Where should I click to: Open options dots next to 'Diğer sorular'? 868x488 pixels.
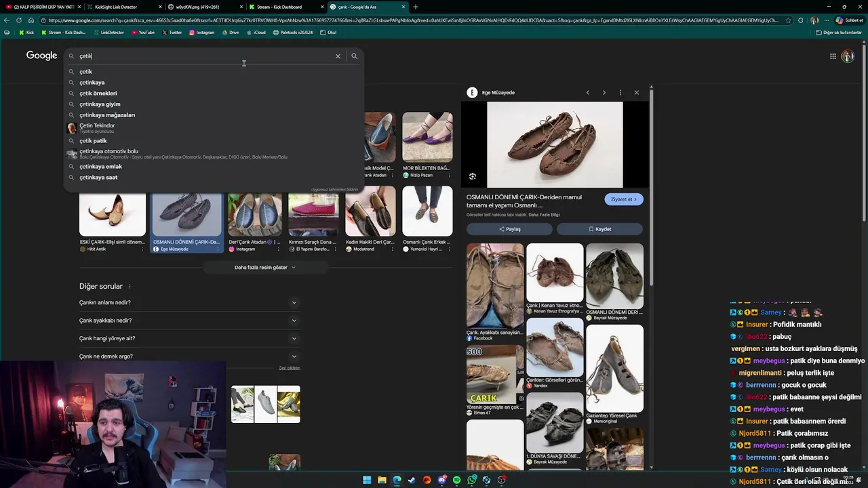click(130, 287)
